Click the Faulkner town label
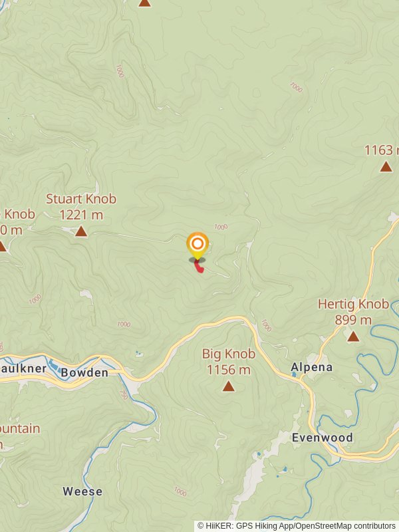The height and width of the screenshot is (532, 399). (23, 369)
